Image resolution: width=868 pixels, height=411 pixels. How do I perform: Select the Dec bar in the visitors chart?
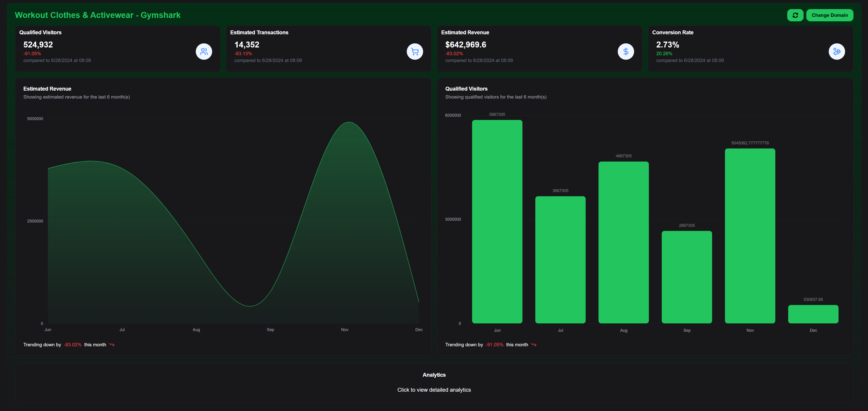click(813, 314)
